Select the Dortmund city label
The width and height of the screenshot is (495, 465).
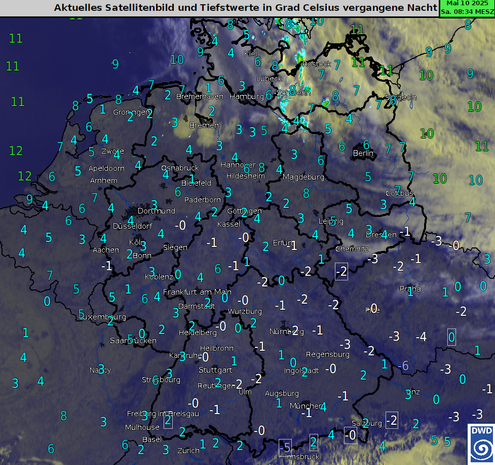coord(156,211)
